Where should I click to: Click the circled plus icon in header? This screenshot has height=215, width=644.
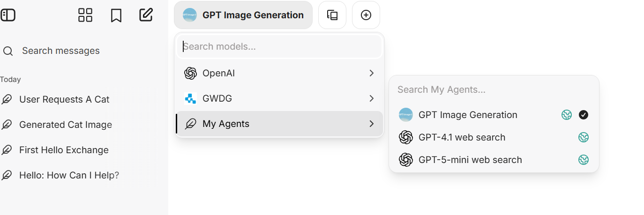point(366,15)
